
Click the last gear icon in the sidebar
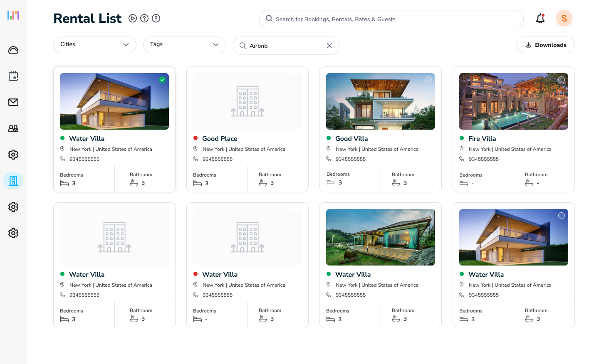pyautogui.click(x=13, y=233)
